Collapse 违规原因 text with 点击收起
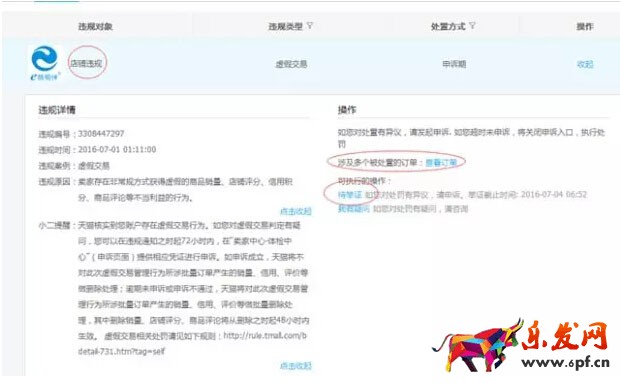620x383 pixels. pos(295,211)
